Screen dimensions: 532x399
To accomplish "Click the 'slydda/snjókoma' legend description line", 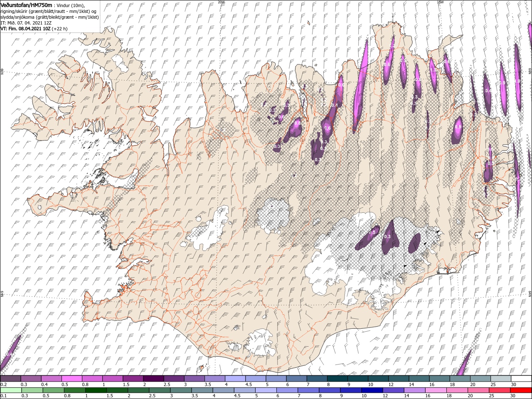I will pyautogui.click(x=50, y=17).
